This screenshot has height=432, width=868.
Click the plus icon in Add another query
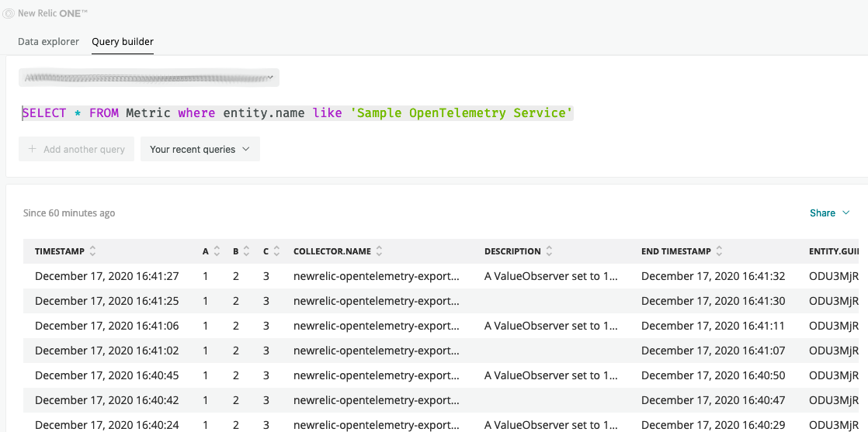pos(32,150)
